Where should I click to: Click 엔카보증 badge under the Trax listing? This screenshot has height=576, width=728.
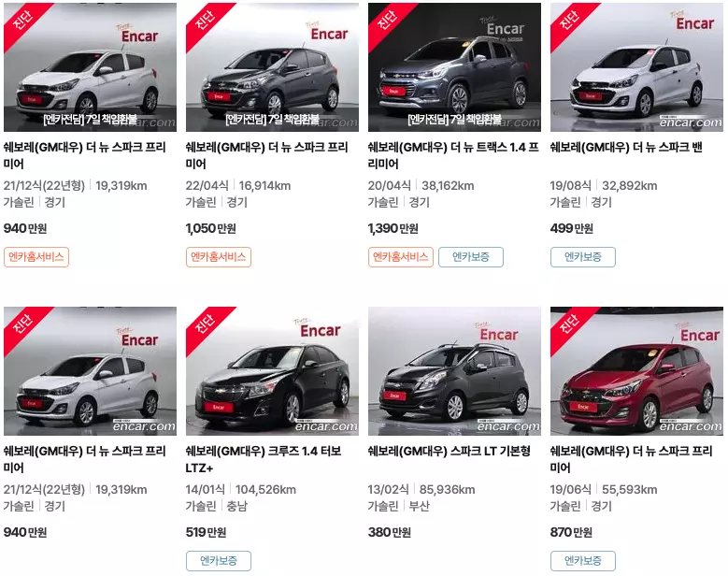tap(471, 257)
